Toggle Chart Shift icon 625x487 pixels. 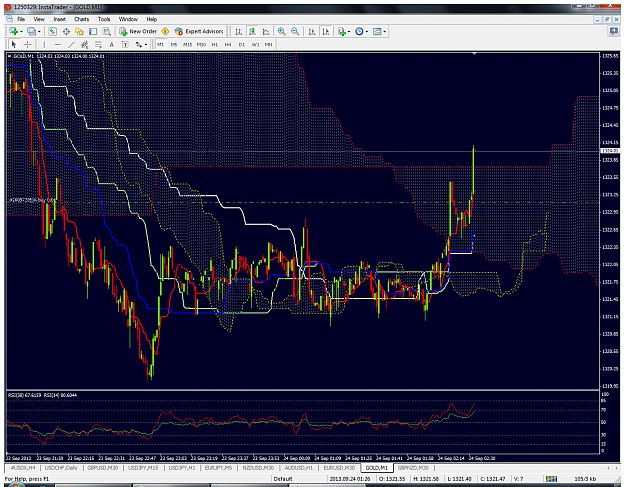326,31
